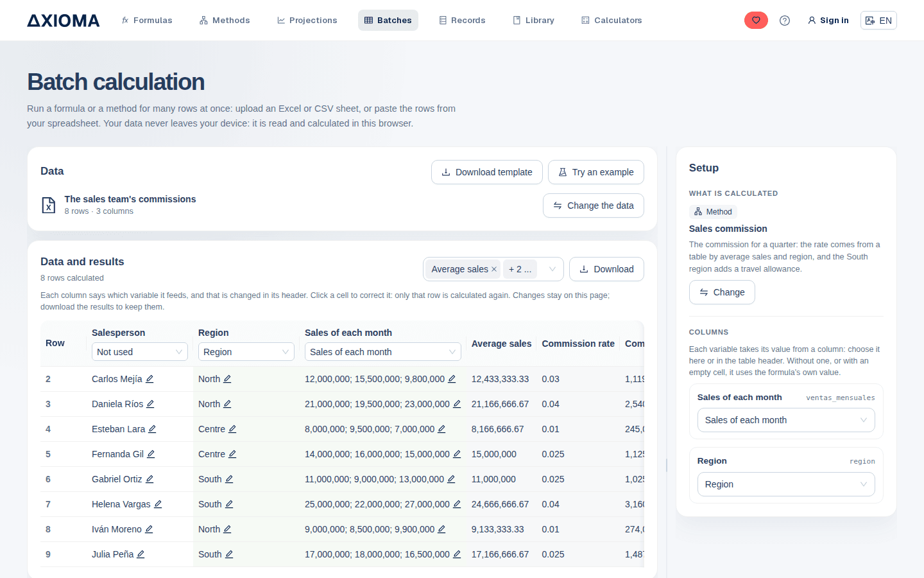Image resolution: width=924 pixels, height=578 pixels.
Task: Go to Formulas in navigation
Action: pyautogui.click(x=147, y=21)
